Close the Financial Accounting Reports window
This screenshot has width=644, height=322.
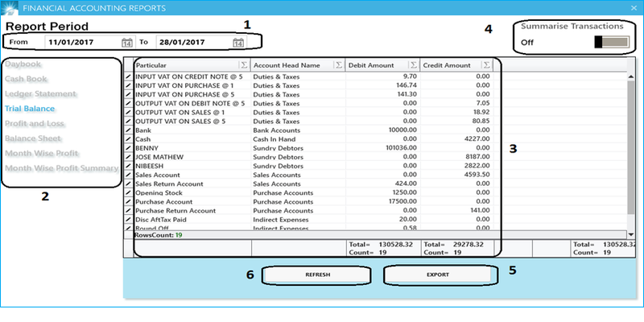(x=635, y=7)
